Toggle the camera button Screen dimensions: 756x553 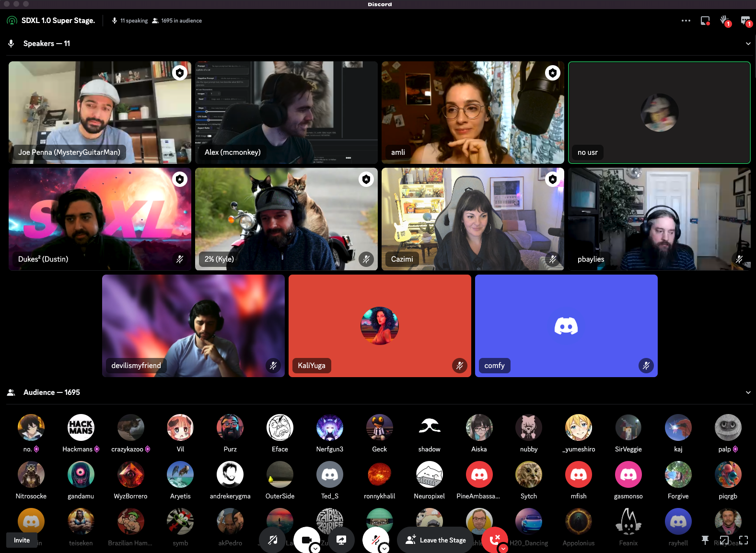pyautogui.click(x=307, y=540)
